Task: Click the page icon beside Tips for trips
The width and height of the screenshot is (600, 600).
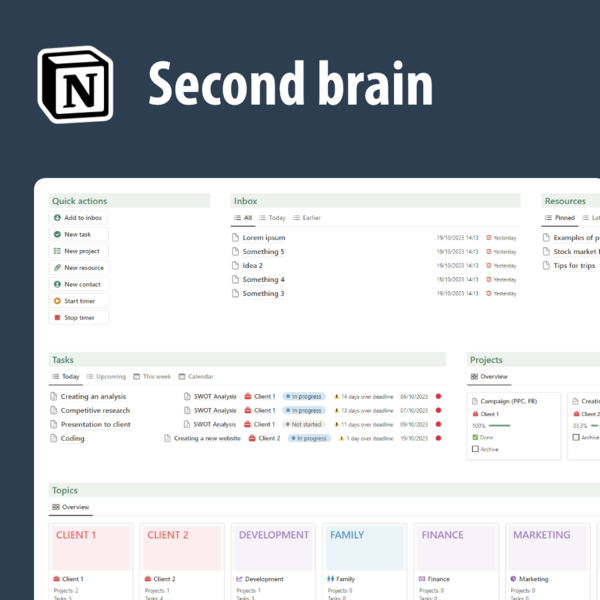Action: pos(546,266)
